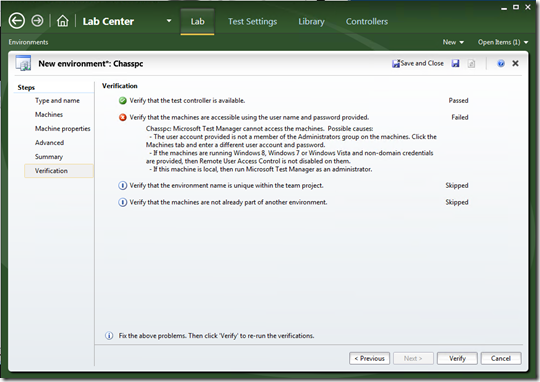Image resolution: width=540 pixels, height=382 pixels.
Task: Go to the home icon
Action: pyautogui.click(x=62, y=21)
